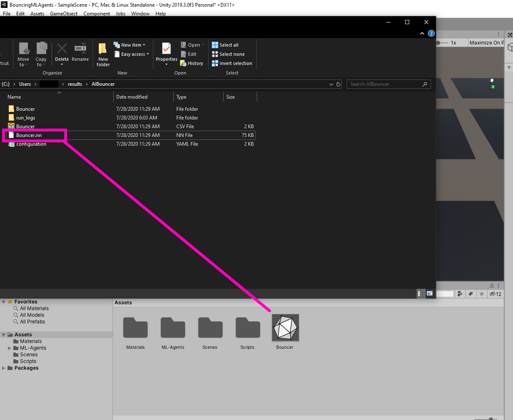The image size is (513, 420).
Task: Expand Packages in Unity Project tree
Action: 4,368
